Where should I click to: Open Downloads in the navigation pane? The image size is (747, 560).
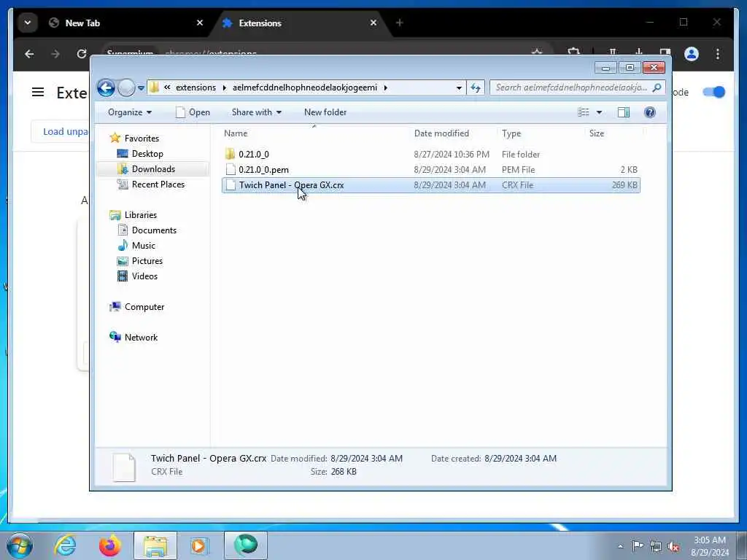pos(153,169)
